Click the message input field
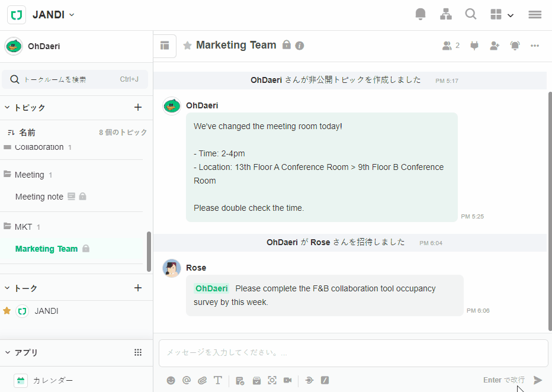 [353, 353]
